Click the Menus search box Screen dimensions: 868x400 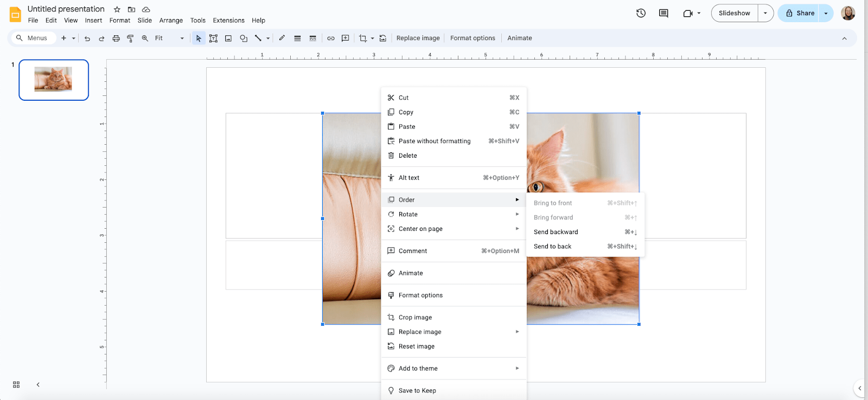tap(33, 38)
